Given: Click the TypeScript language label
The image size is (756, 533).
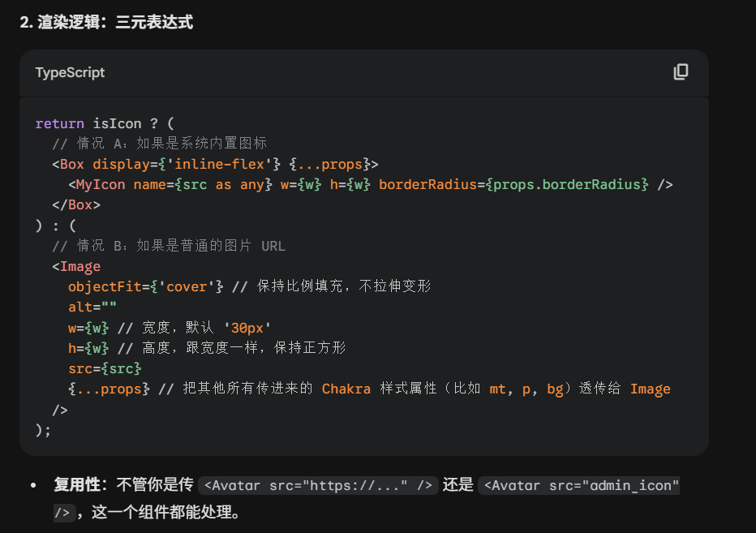Looking at the screenshot, I should click(x=70, y=72).
